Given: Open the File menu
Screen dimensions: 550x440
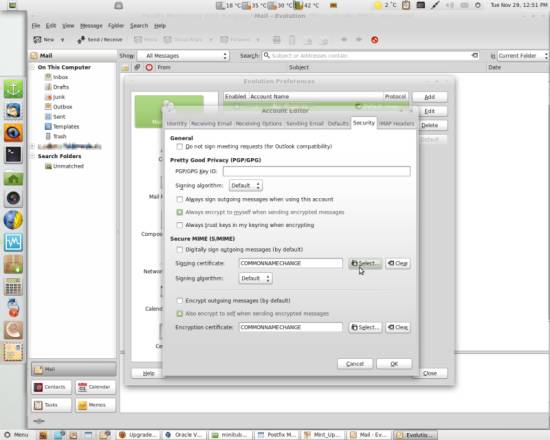Looking at the screenshot, I should click(36, 26).
